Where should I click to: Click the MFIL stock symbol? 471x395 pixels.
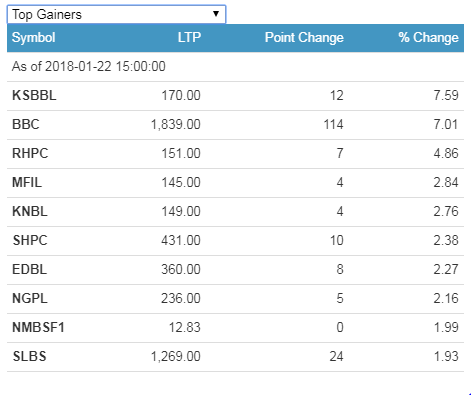click(27, 182)
